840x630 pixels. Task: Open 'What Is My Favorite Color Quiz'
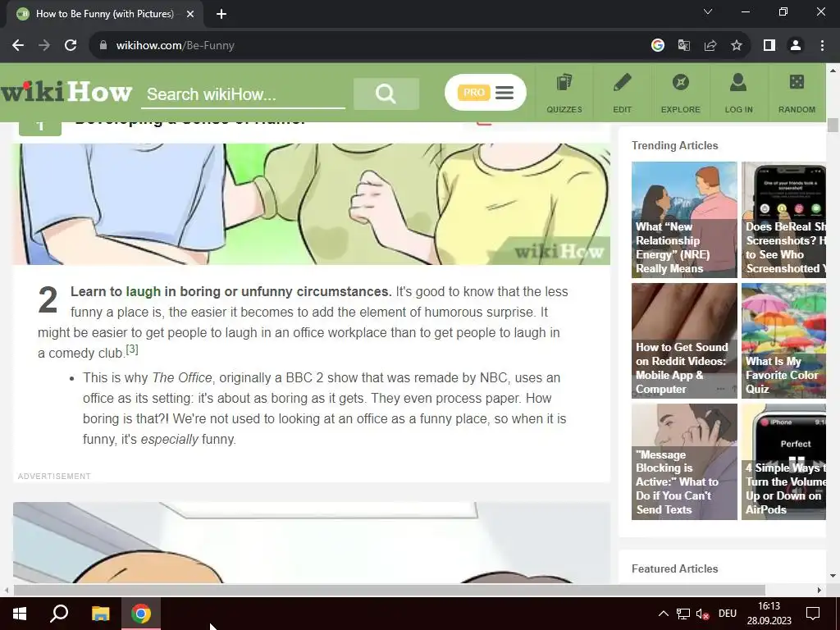pos(783,340)
